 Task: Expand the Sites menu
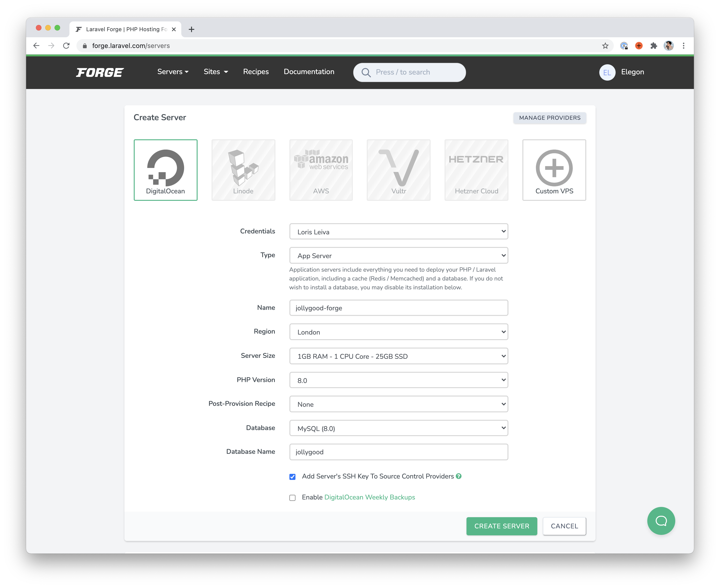pos(216,72)
